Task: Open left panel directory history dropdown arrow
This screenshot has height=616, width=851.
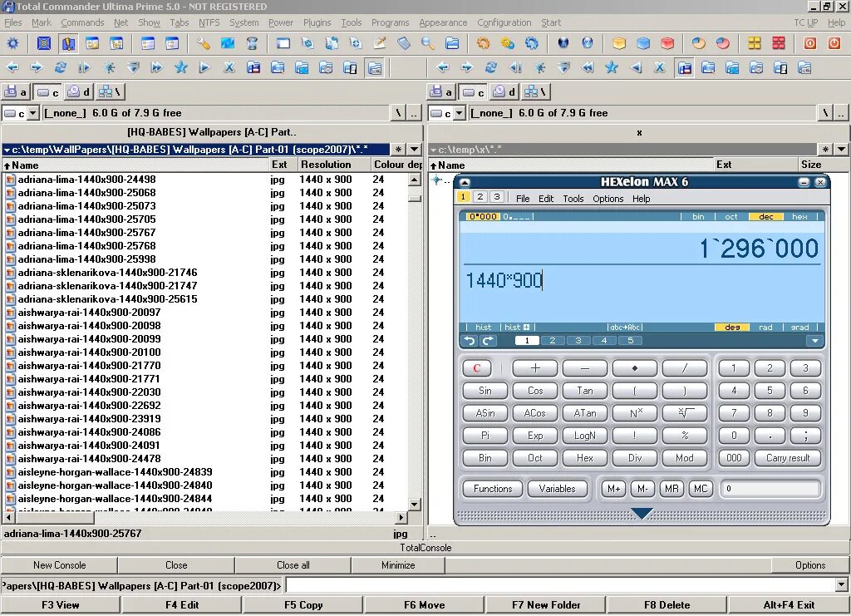Action: click(x=414, y=150)
